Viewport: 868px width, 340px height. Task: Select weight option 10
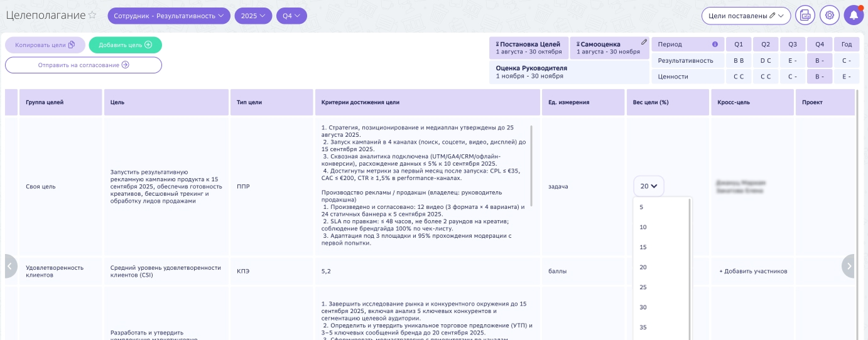point(661,227)
